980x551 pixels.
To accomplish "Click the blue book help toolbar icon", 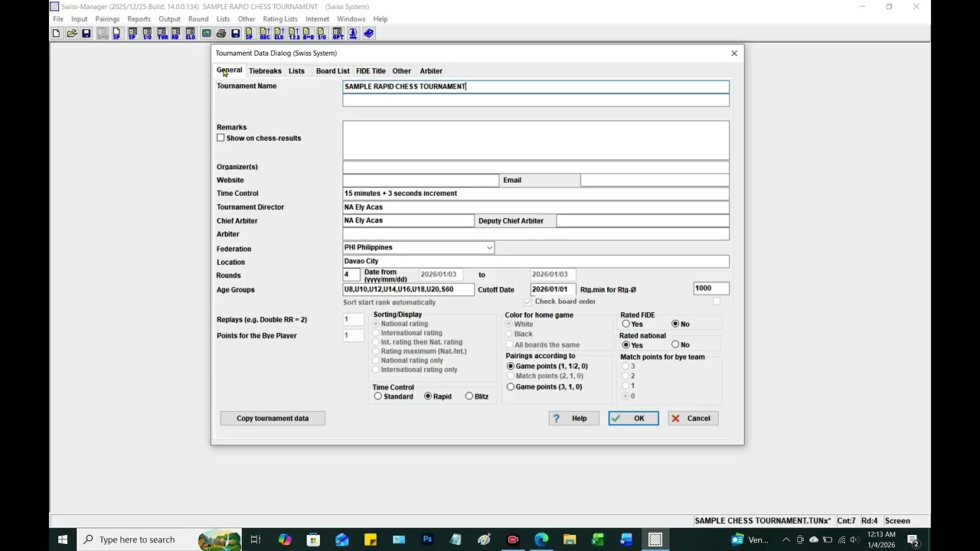I will pyautogui.click(x=368, y=33).
